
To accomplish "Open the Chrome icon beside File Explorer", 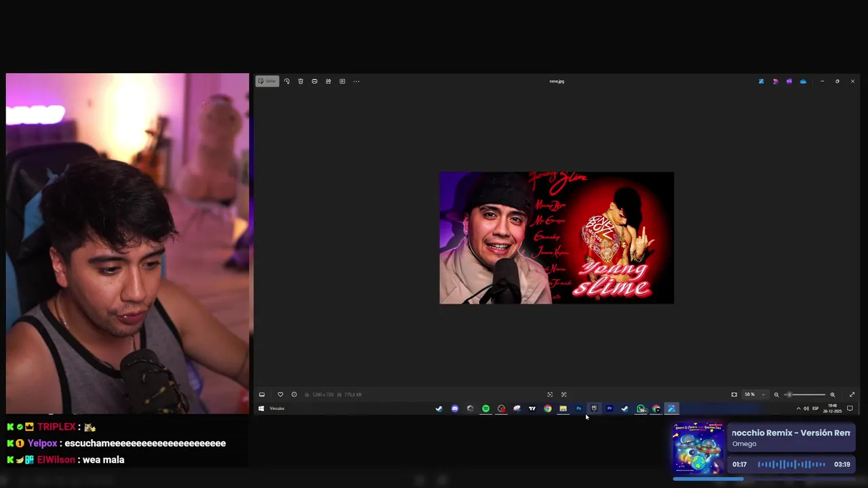I will 547,409.
